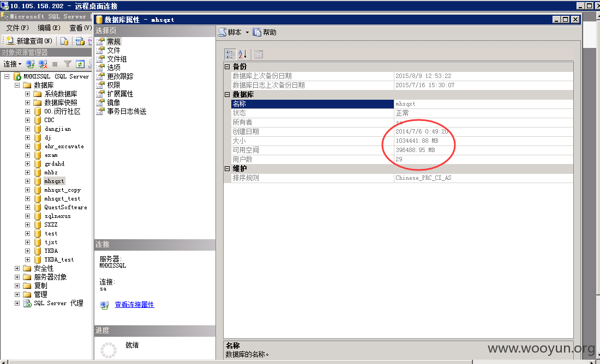This screenshot has height=364, width=600.
Task: Click the refresh icon in Object Explorer toolbar
Action: pyautogui.click(x=80, y=64)
